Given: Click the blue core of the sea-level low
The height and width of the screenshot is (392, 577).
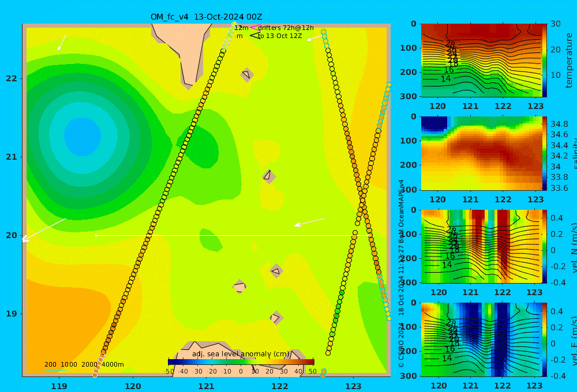Looking at the screenshot, I should click(83, 136).
